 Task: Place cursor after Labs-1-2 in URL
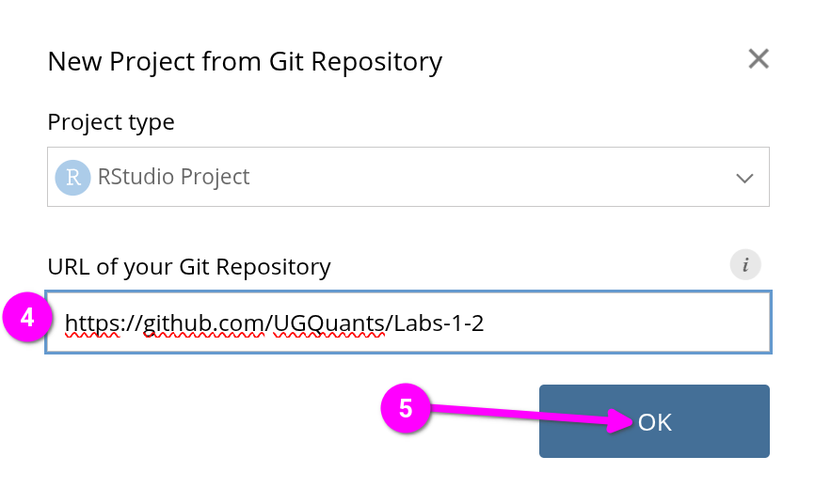click(486, 323)
